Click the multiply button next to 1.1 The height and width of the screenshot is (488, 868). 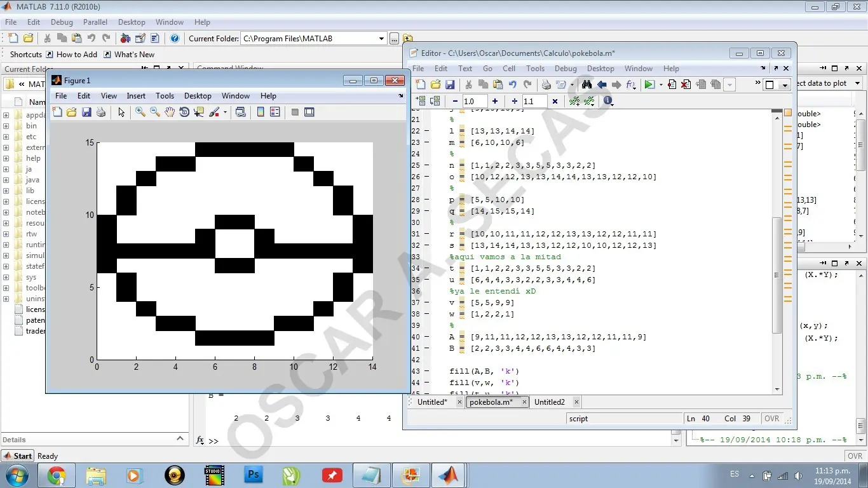pos(555,101)
